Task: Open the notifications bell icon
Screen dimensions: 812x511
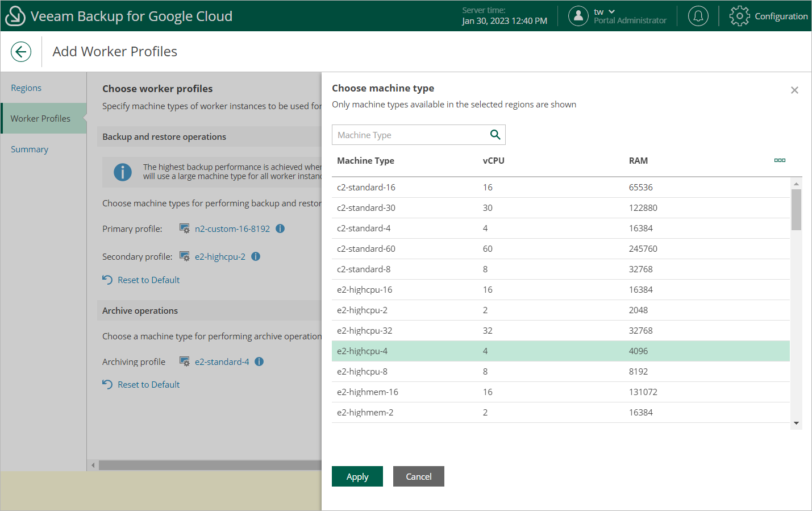Action: (x=698, y=16)
